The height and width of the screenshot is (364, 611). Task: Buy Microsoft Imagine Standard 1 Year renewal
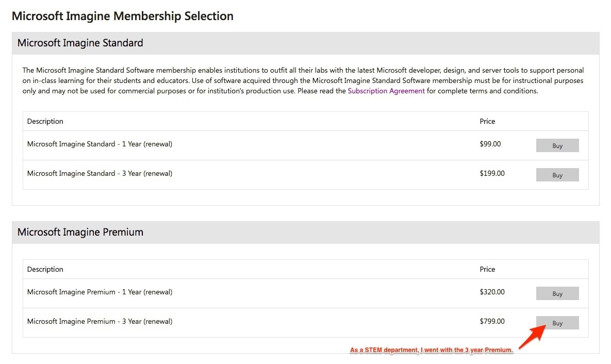click(557, 145)
